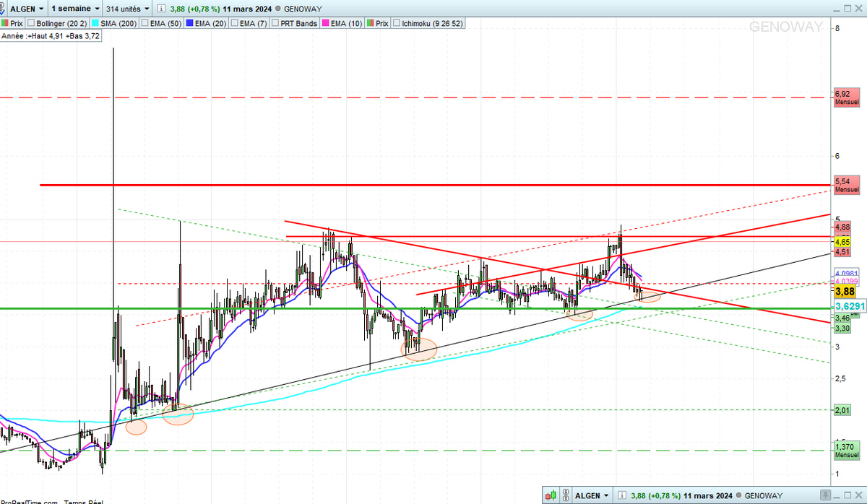
Task: Toggle the Bollinger (20 2) checkbox
Action: (31, 23)
